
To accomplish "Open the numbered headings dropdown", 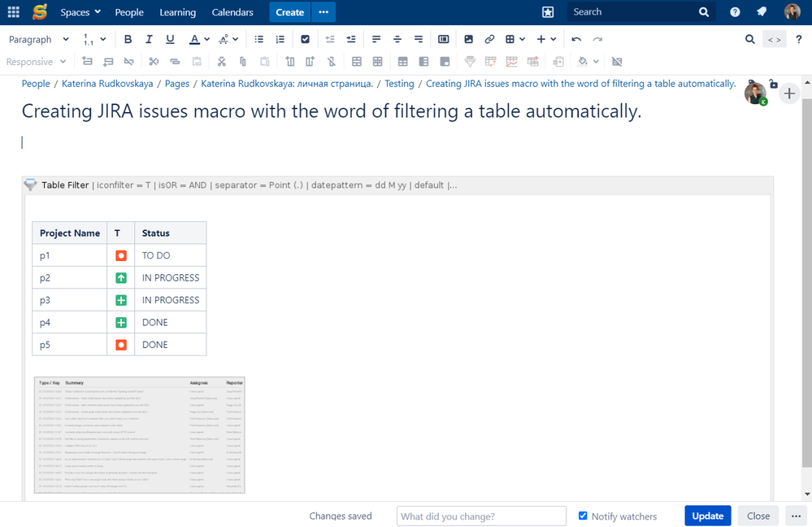I will (95, 39).
